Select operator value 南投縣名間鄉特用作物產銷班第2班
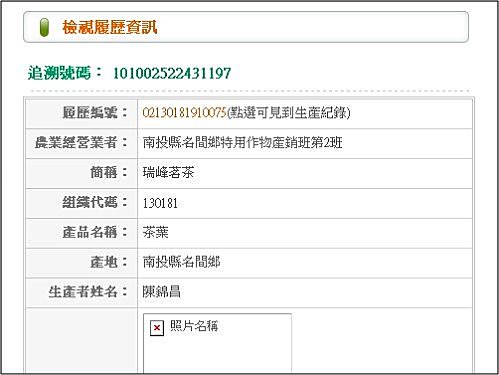The image size is (499, 375). [x=243, y=143]
